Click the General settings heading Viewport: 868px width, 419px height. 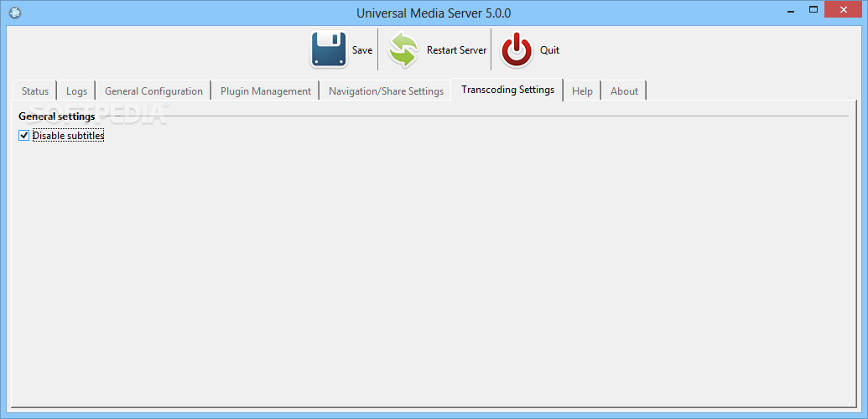click(x=56, y=116)
